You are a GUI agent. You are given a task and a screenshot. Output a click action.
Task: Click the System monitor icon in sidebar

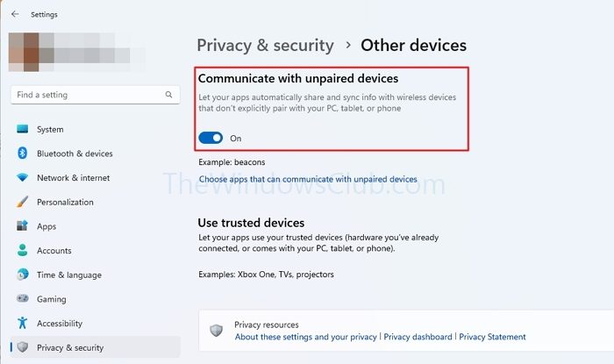tap(22, 130)
